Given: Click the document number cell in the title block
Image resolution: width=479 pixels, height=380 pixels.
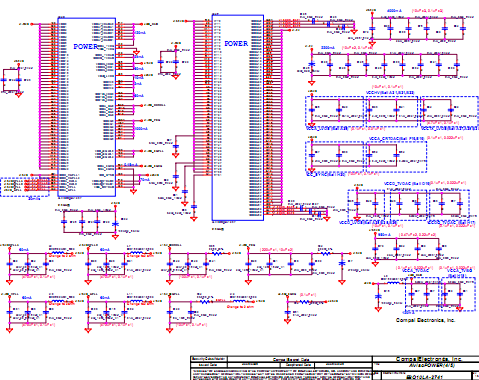Looking at the screenshot, I should pyautogui.click(x=425, y=377).
